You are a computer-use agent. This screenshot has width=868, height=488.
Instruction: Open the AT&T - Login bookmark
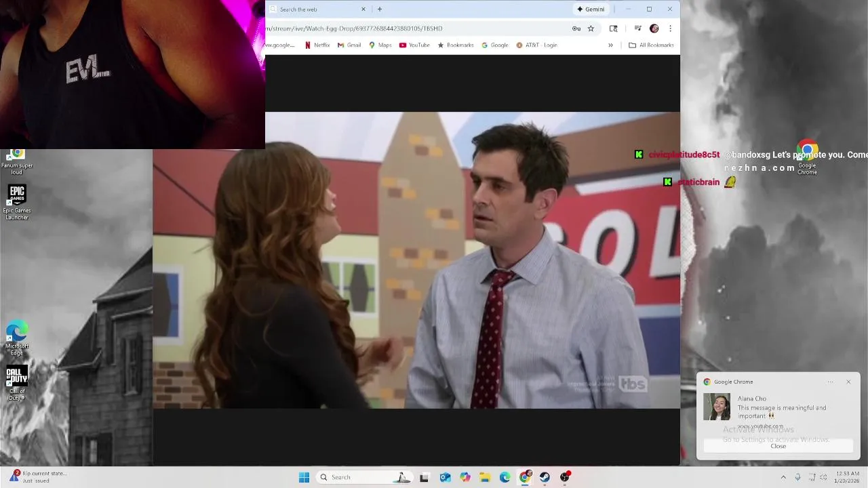coord(536,45)
